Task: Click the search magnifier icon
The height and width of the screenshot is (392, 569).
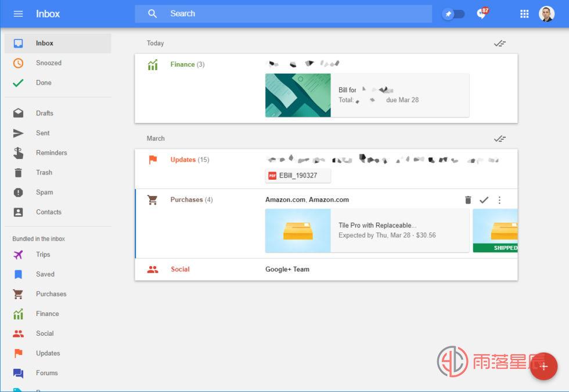Action: coord(152,14)
